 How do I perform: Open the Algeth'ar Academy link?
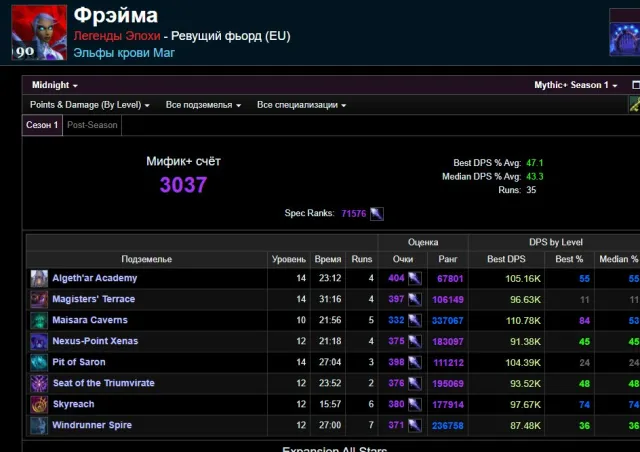tap(95, 278)
